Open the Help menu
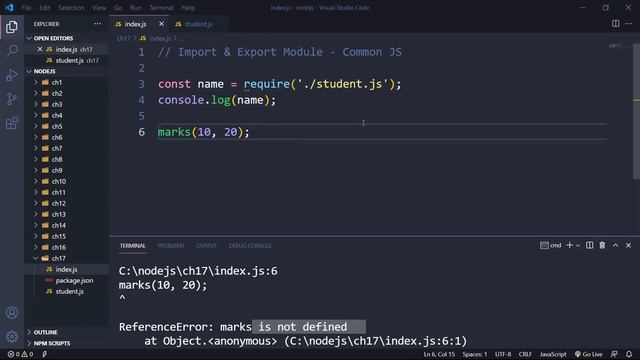The image size is (640, 360). [188, 8]
